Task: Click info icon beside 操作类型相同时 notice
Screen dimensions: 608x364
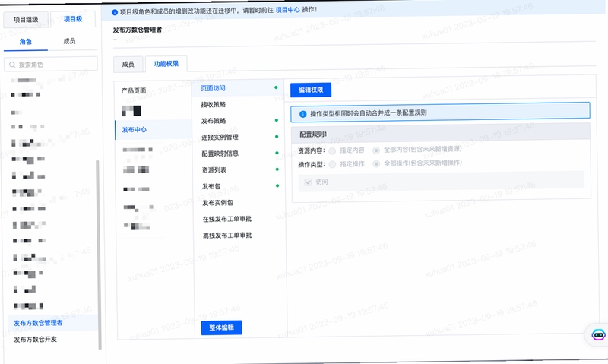Action: (302, 114)
